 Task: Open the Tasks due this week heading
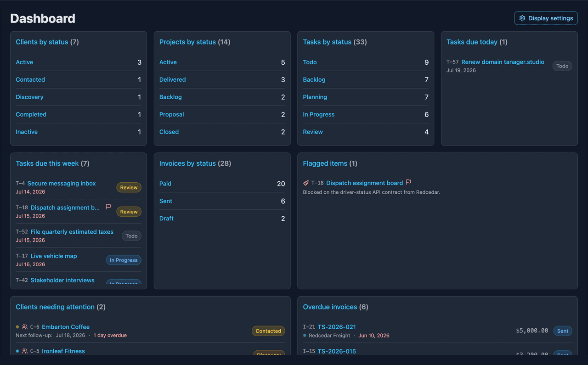click(x=47, y=163)
